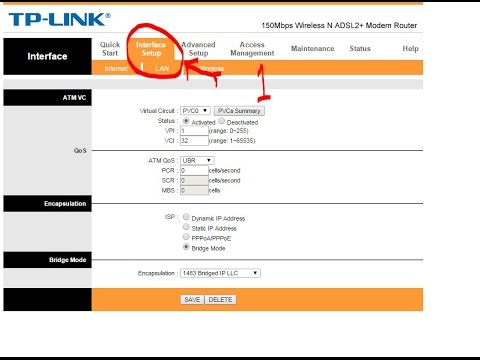Click the disabled MBS field
This screenshot has width=480, height=360.
coord(194,190)
